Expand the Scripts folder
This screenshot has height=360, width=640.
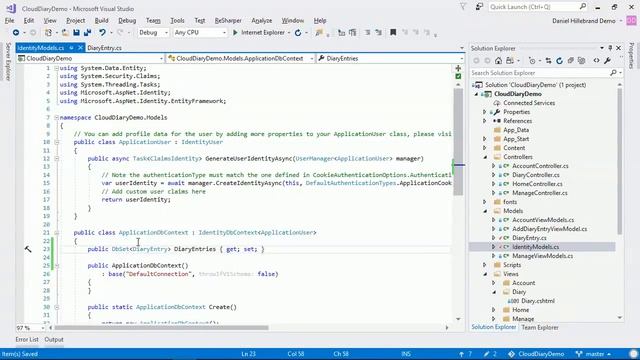tap(485, 265)
